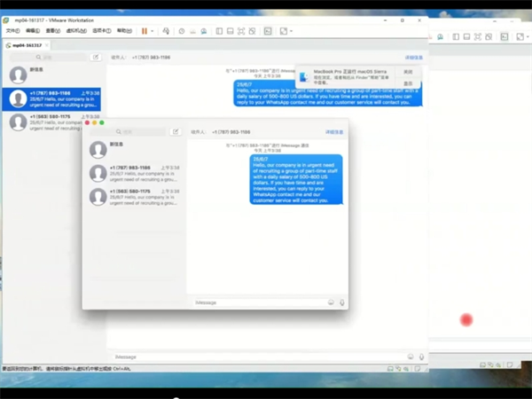The width and height of the screenshot is (532, 399).
Task: Click the microphone dictation icon in the front message field
Action: [x=342, y=302]
